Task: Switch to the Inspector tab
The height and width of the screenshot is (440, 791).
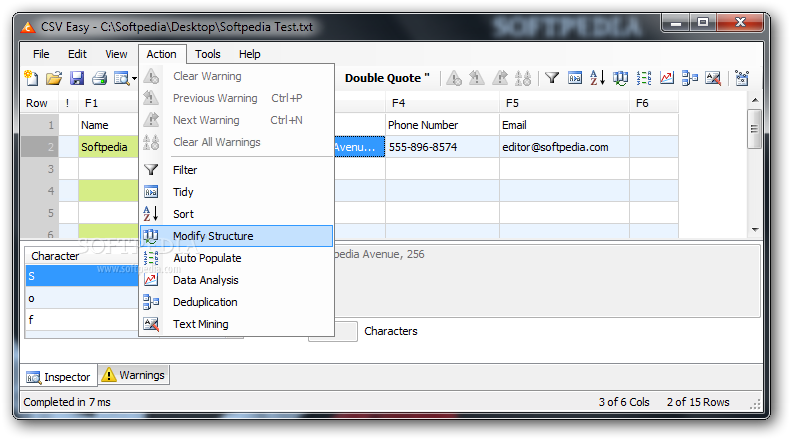Action: 59,376
